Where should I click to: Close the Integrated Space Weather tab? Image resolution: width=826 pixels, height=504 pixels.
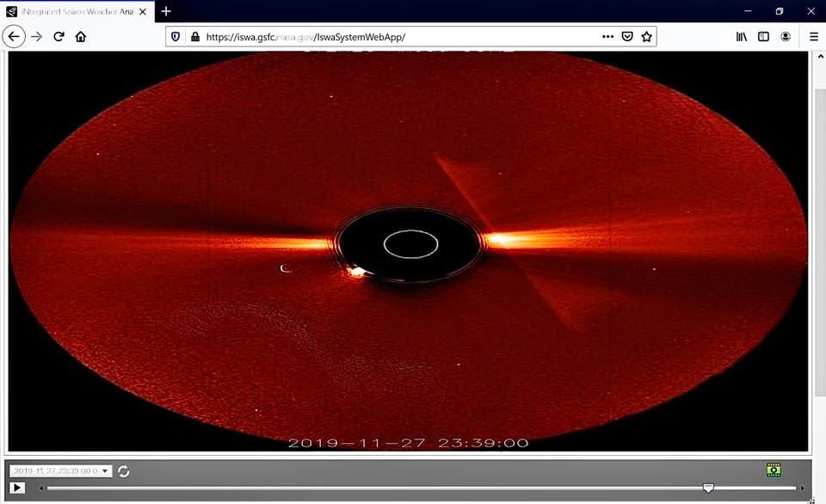[143, 11]
